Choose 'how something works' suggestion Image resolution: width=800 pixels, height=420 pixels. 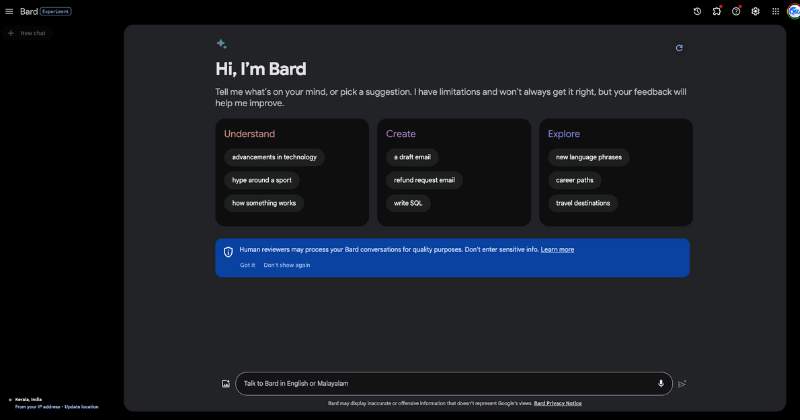tap(264, 203)
